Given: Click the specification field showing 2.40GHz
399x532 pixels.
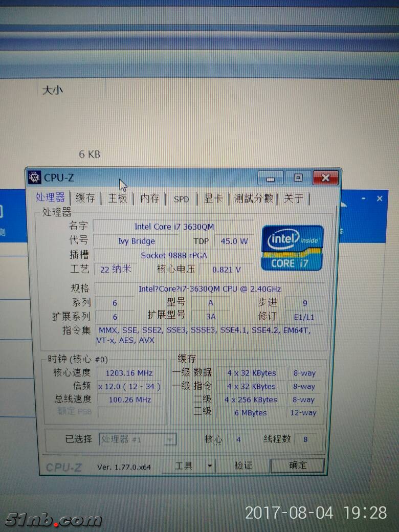Looking at the screenshot, I should [x=210, y=289].
